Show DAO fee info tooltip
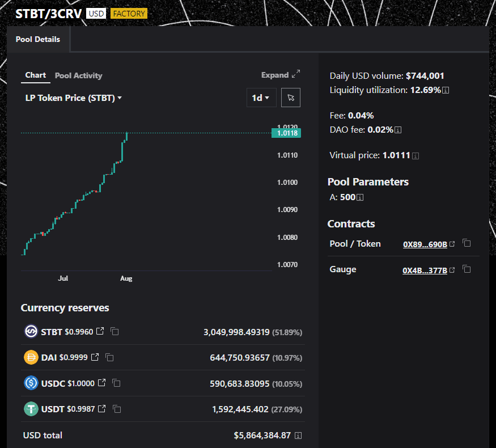Screen dimensions: 496x448 399,130
